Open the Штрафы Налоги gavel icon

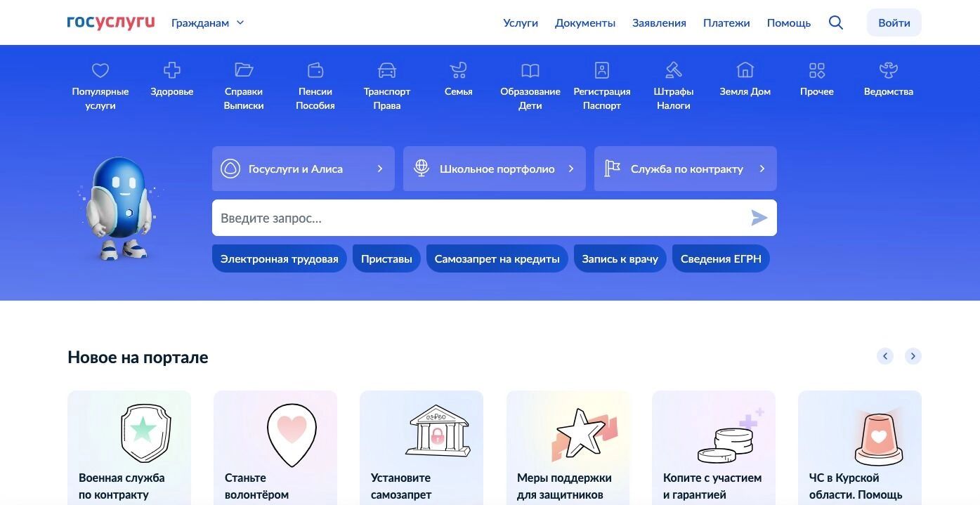(673, 70)
